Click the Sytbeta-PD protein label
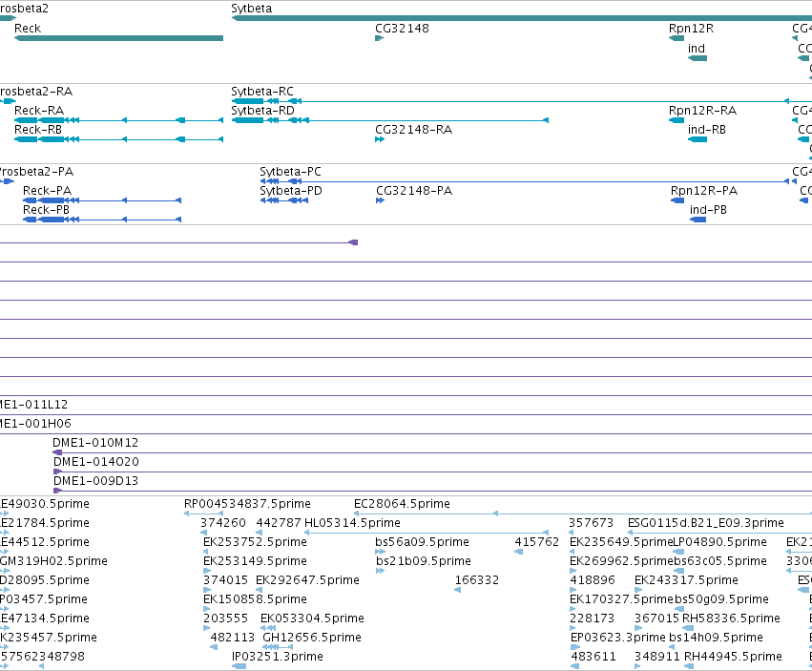The image size is (812, 671). tap(290, 191)
